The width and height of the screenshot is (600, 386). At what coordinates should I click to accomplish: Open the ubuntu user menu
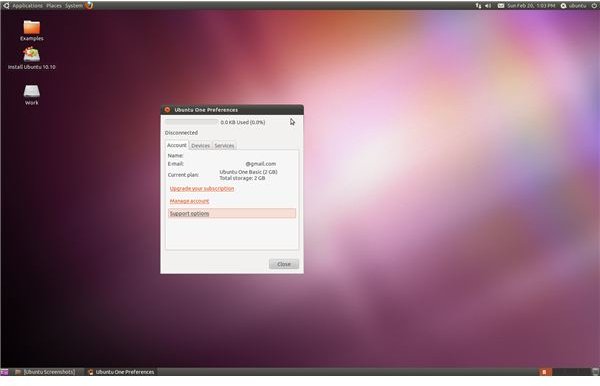(573, 6)
